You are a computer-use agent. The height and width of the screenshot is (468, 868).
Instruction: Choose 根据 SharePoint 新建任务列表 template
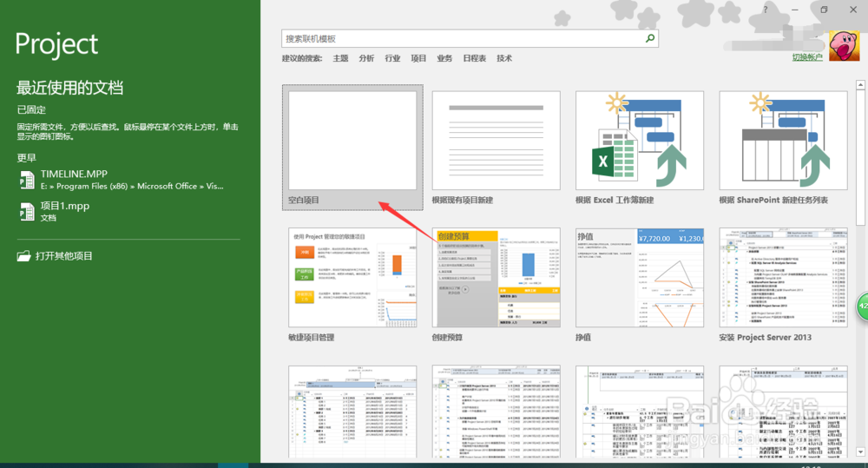(783, 148)
